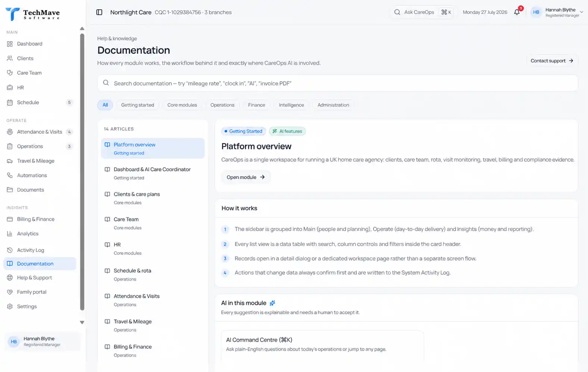The image size is (588, 372).
Task: Filter by Finance tab
Action: [257, 105]
